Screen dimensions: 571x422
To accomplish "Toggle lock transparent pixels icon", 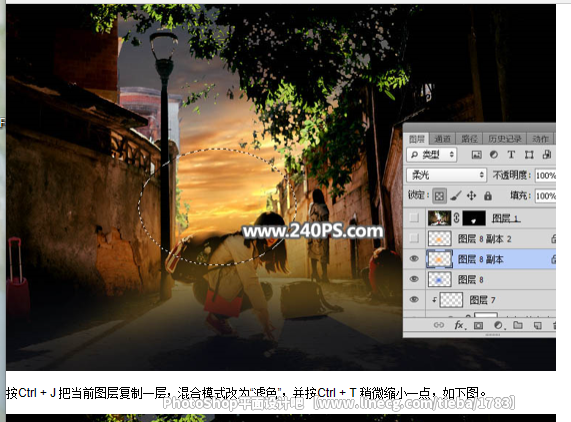I will coord(439,196).
